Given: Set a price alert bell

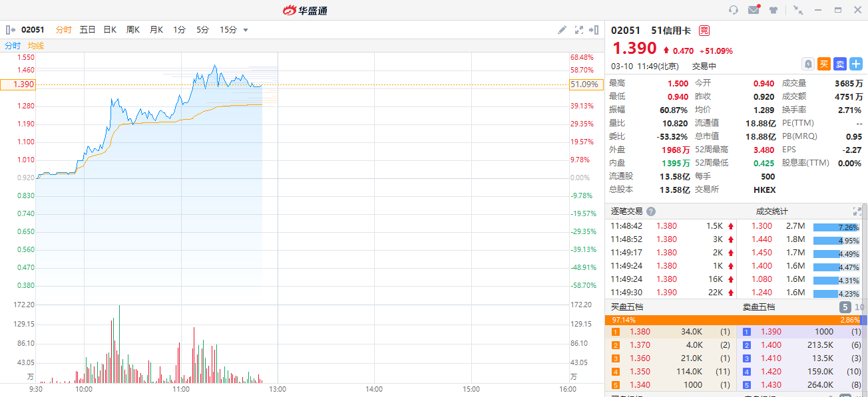Looking at the screenshot, I should (x=808, y=64).
